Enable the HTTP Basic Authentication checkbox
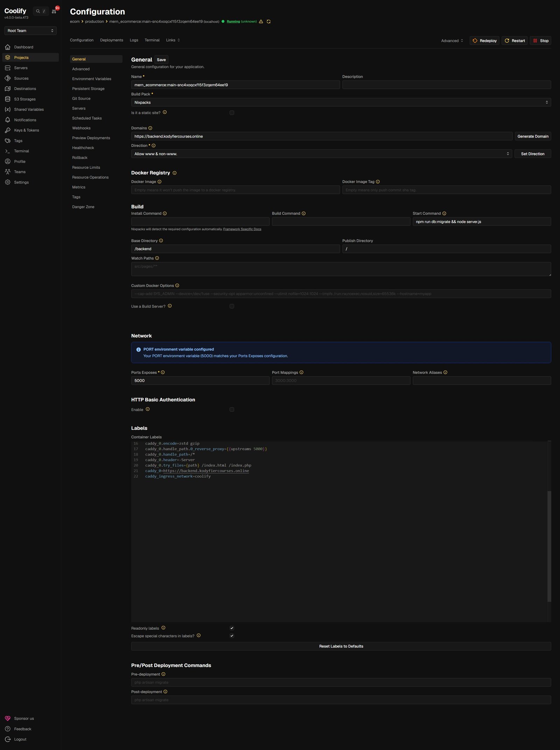This screenshot has width=560, height=750. tap(232, 410)
